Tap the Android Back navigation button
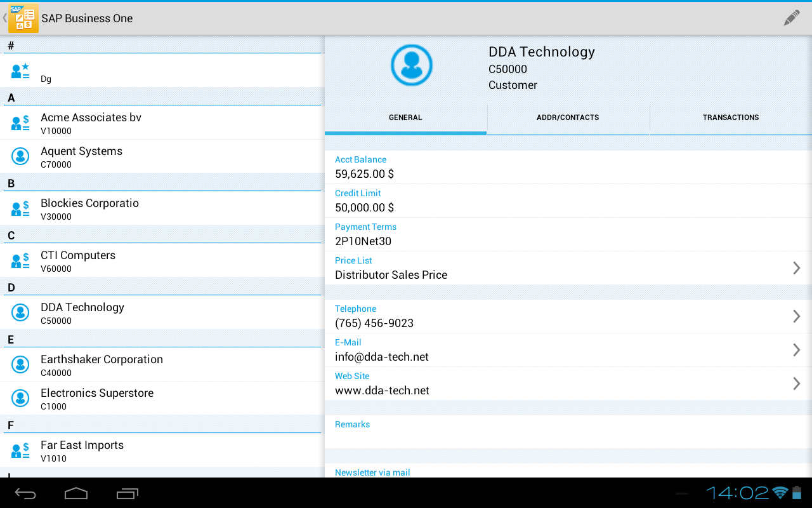Image resolution: width=812 pixels, height=508 pixels. pyautogui.click(x=25, y=493)
